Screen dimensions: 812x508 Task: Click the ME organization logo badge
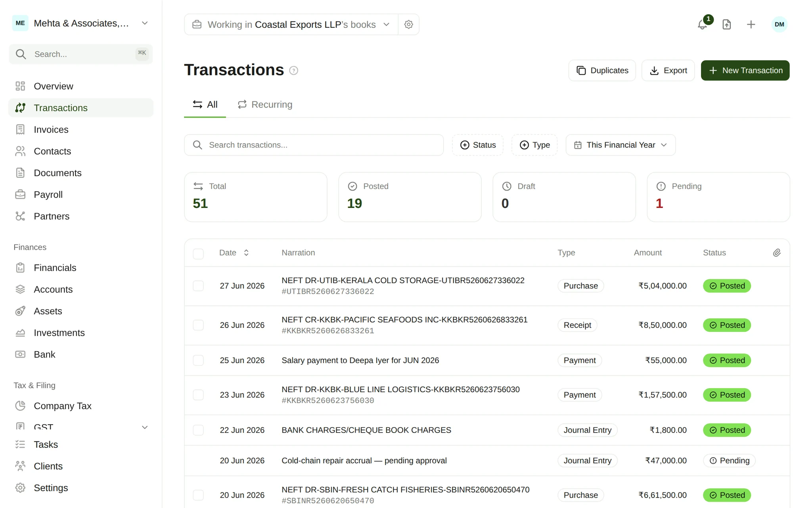(x=20, y=23)
